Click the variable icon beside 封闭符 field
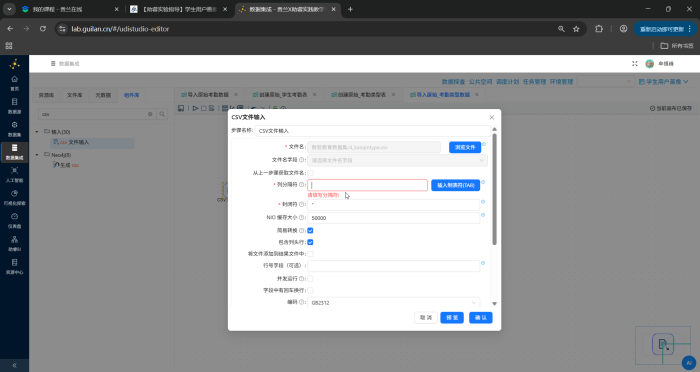The height and width of the screenshot is (372, 700). tap(483, 202)
